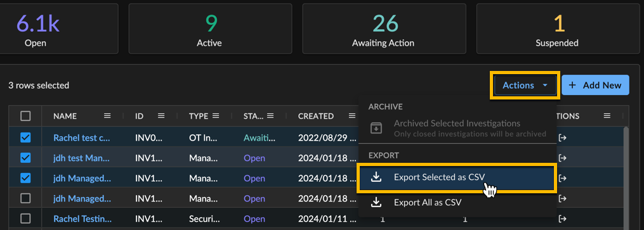Click the archive box icon in menu
644x230 pixels.
(376, 128)
